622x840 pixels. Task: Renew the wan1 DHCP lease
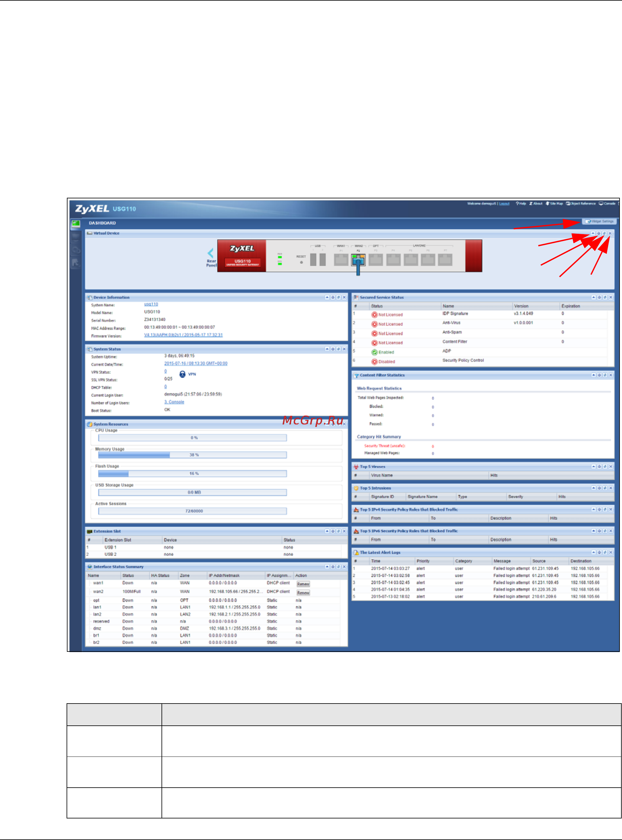tap(303, 584)
